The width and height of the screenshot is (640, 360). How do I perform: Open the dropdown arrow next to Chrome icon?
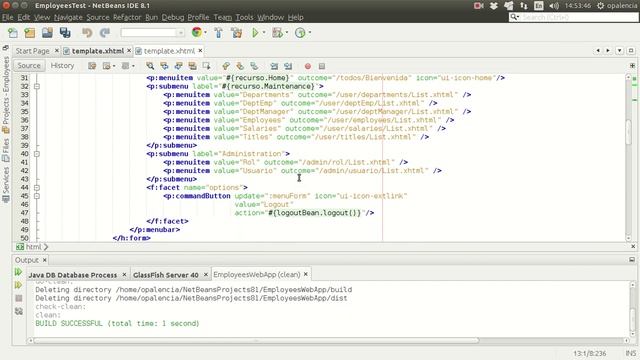point(205,33)
